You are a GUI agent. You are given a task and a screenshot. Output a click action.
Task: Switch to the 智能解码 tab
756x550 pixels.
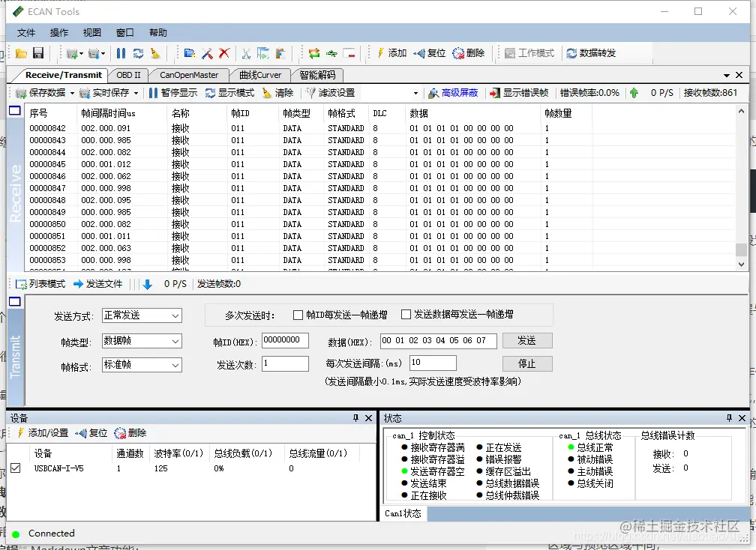pos(317,75)
